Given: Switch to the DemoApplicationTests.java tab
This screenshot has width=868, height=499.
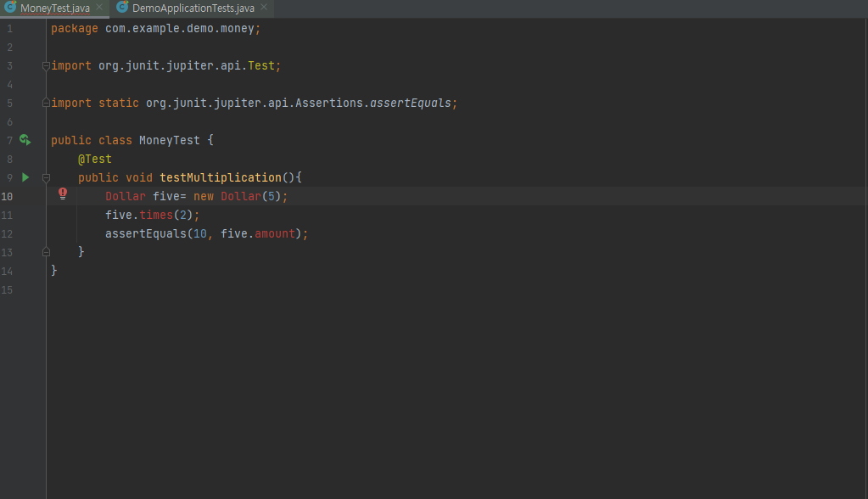Looking at the screenshot, I should pyautogui.click(x=193, y=8).
